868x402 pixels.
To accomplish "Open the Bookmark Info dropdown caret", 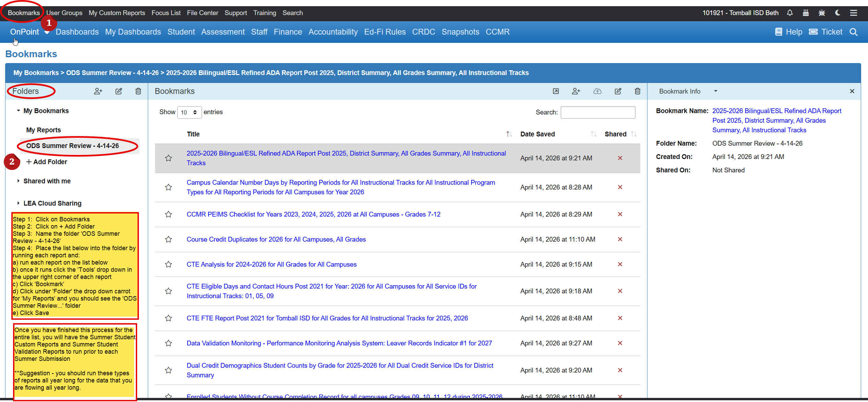I will (x=716, y=91).
